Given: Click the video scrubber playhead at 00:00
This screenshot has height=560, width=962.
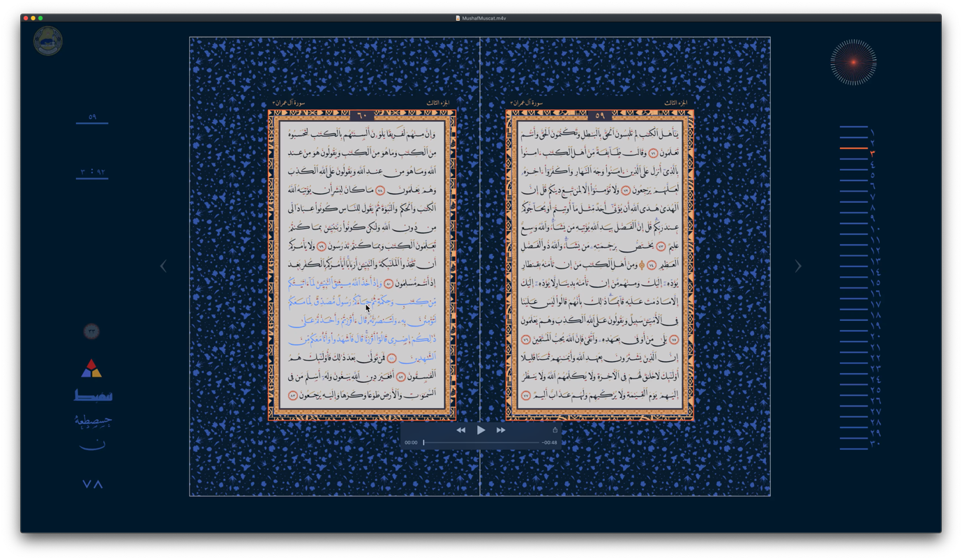Looking at the screenshot, I should [x=423, y=442].
